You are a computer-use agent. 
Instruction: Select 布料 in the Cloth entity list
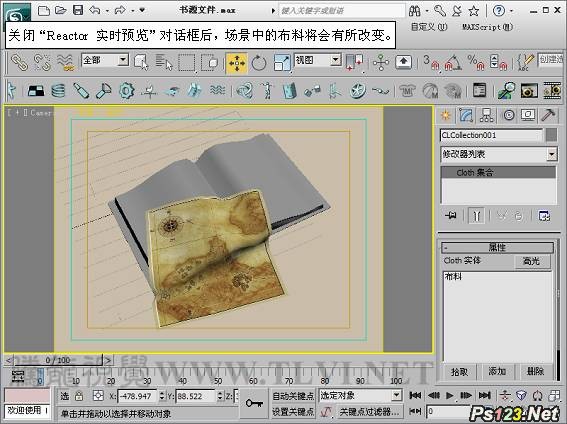453,277
